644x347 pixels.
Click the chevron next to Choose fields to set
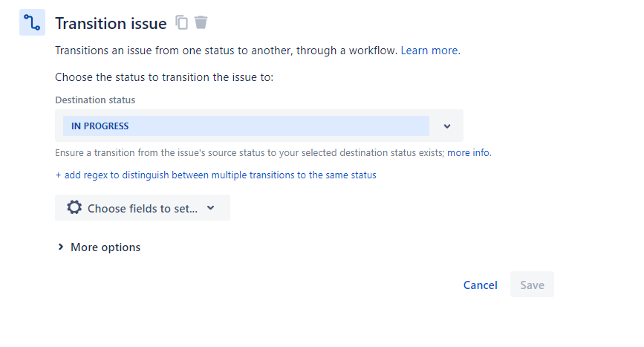click(x=211, y=208)
